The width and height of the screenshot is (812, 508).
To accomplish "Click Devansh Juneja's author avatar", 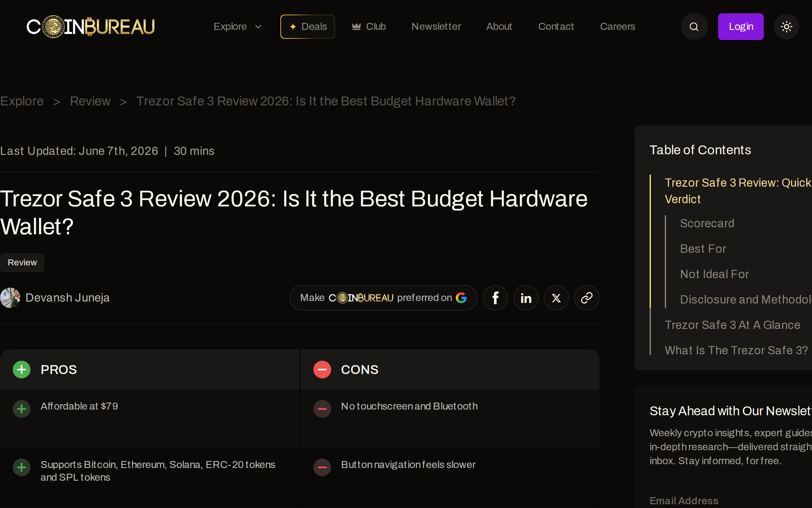I will click(10, 298).
